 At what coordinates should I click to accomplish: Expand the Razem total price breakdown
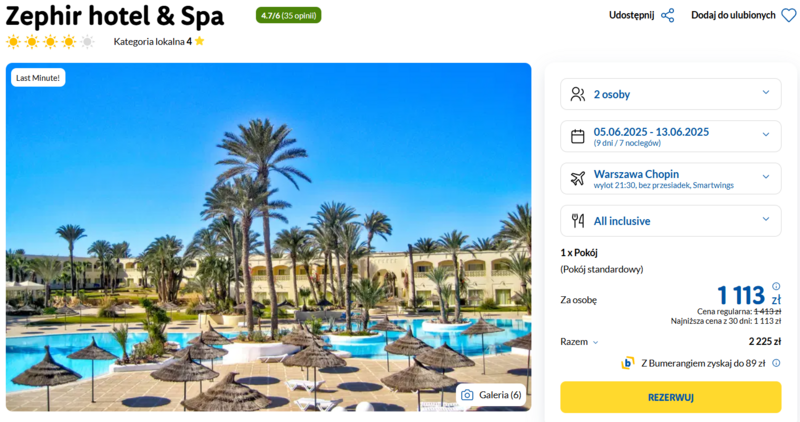pyautogui.click(x=579, y=342)
